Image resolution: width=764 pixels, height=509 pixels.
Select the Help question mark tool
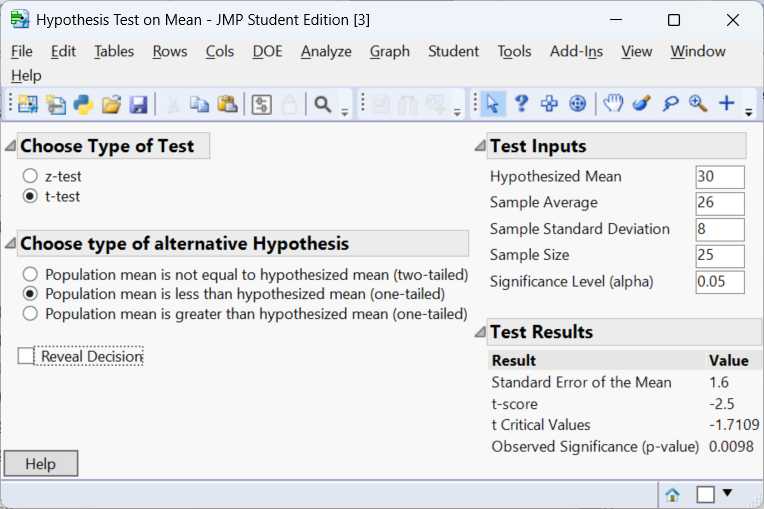pyautogui.click(x=521, y=104)
